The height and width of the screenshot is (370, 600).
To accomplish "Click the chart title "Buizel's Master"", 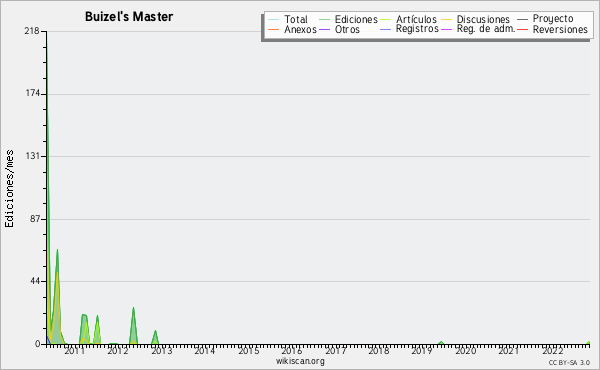I will point(129,16).
